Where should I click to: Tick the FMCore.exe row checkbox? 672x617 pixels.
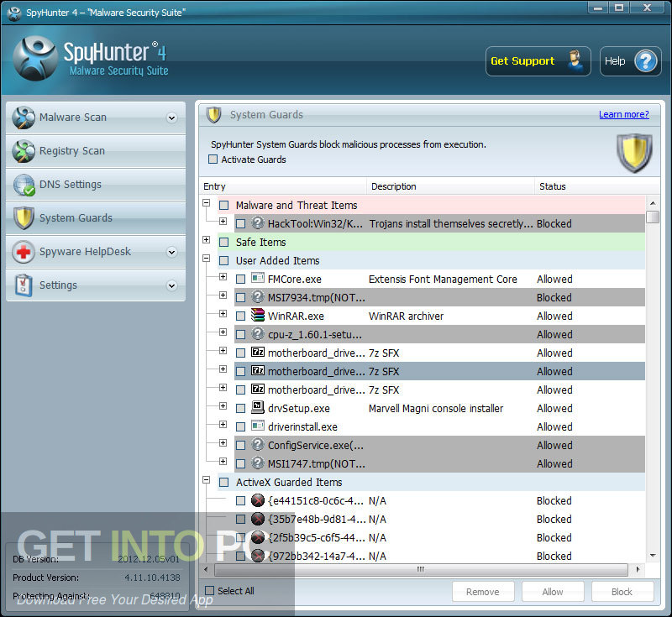click(x=241, y=280)
